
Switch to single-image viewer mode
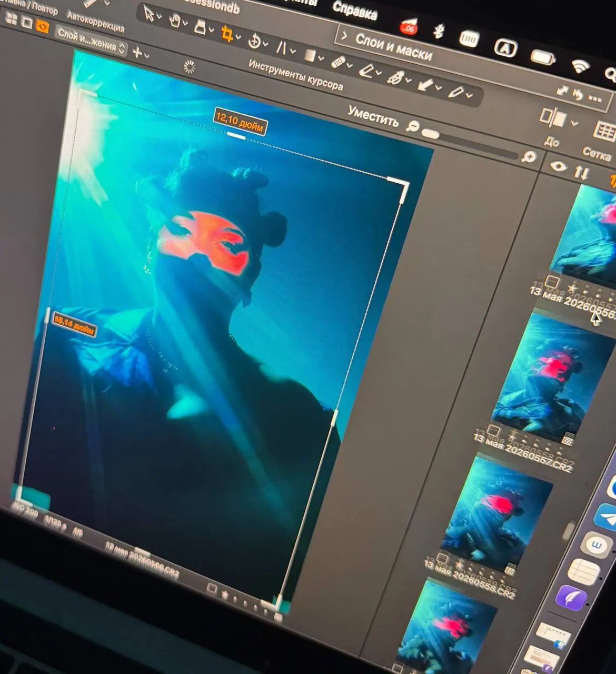tap(26, 23)
